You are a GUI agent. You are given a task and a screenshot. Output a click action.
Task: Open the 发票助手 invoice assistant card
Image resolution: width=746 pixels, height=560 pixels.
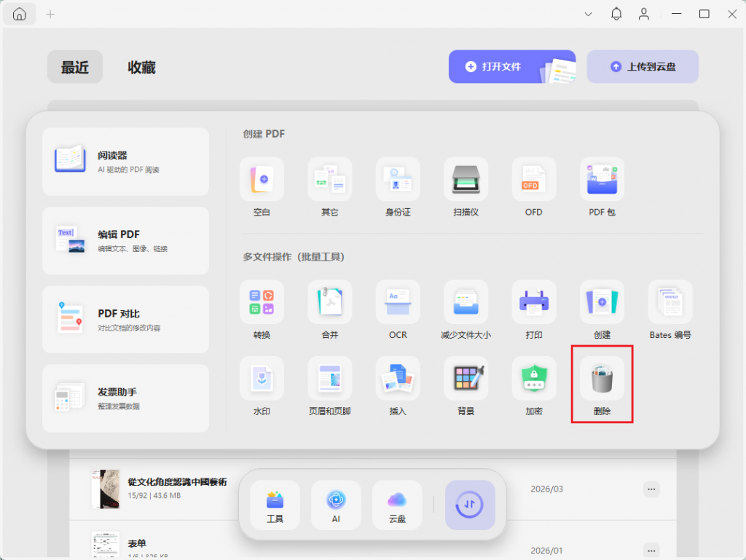125,398
